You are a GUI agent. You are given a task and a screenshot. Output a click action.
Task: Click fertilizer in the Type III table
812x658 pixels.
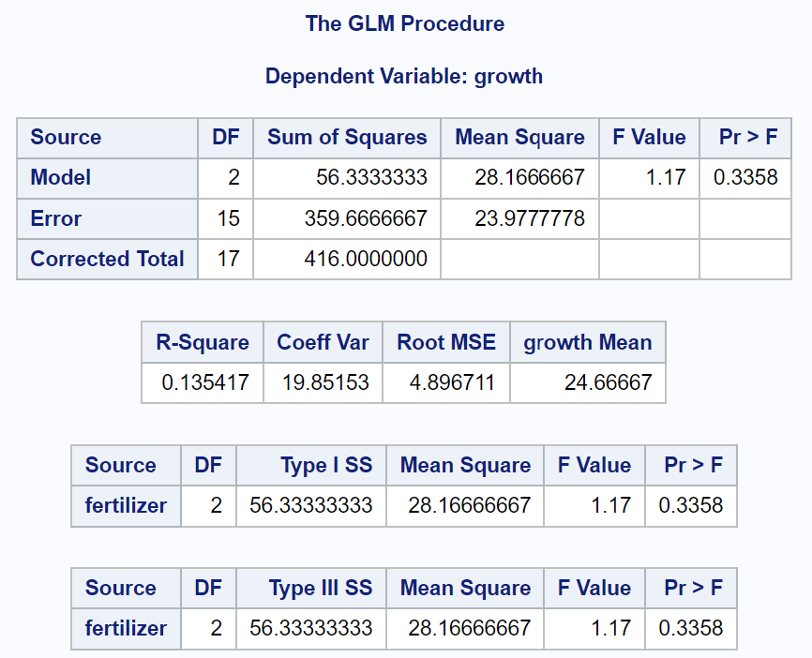pyautogui.click(x=126, y=628)
